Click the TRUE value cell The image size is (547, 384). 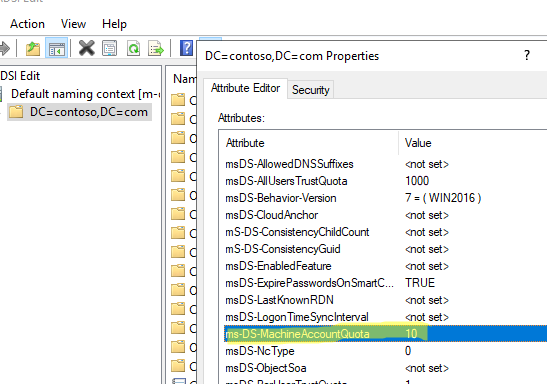click(x=420, y=283)
